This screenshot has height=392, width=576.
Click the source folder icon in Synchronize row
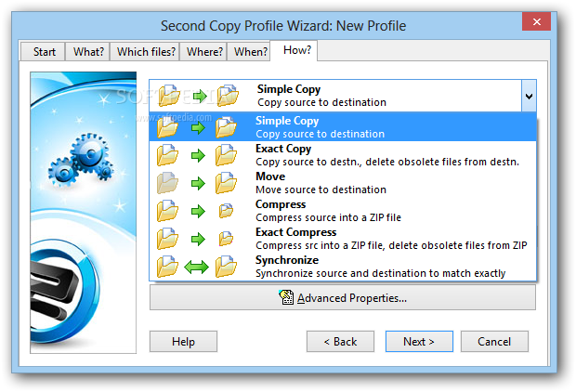167,267
